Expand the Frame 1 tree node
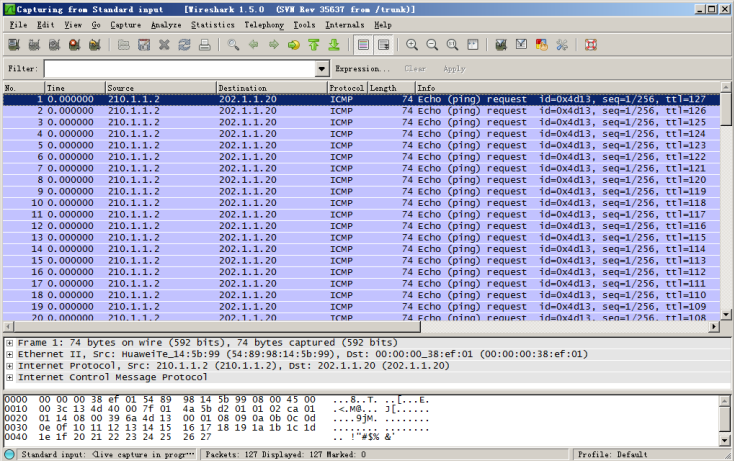 [9, 342]
